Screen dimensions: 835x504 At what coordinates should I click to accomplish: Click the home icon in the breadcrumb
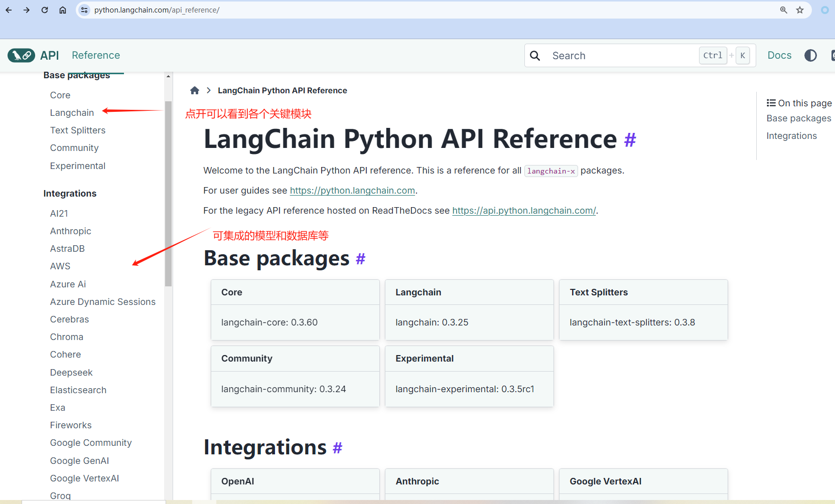[195, 90]
